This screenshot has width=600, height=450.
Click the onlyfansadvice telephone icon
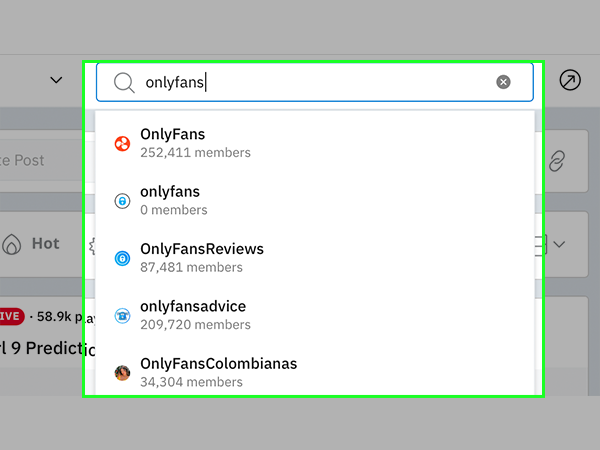122,316
